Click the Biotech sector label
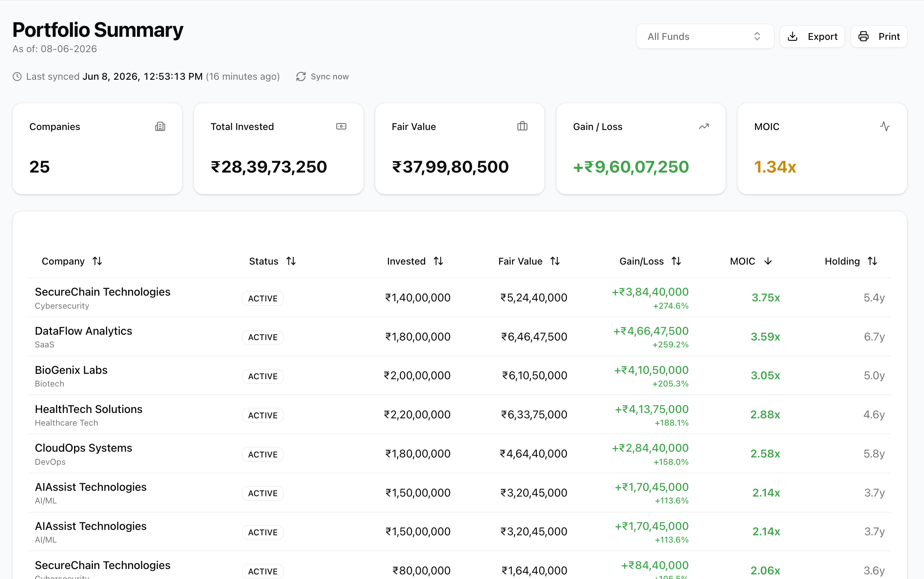This screenshot has height=579, width=924. 49,384
